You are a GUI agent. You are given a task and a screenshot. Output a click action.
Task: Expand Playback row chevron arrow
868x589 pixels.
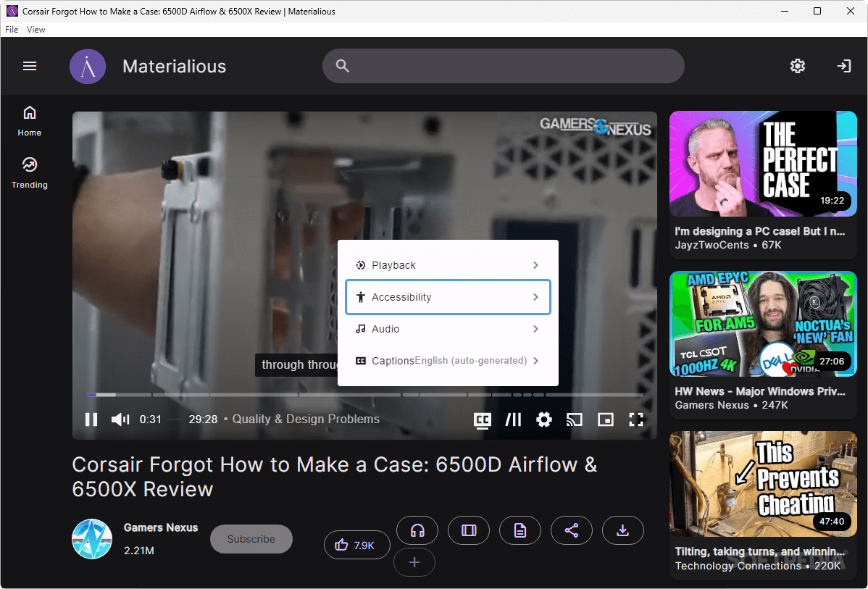535,265
